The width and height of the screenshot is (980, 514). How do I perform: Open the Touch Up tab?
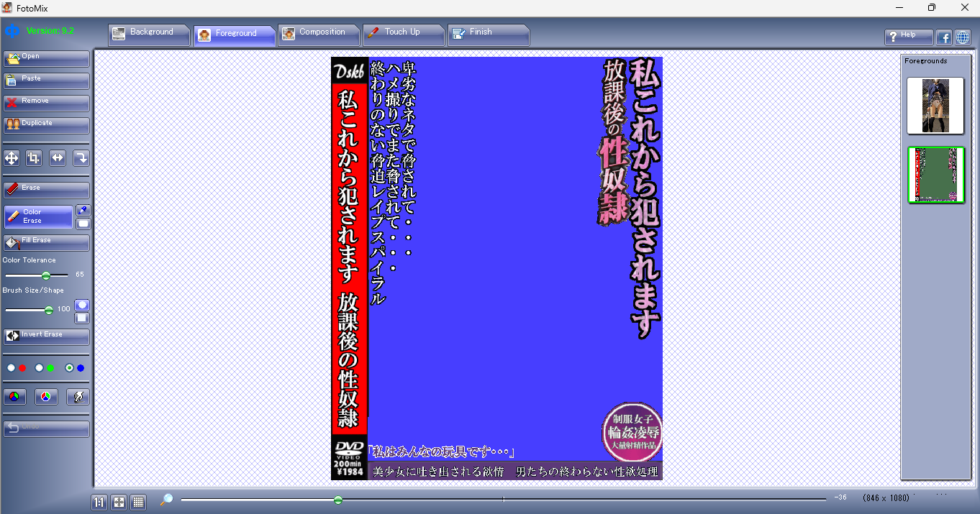(x=402, y=33)
